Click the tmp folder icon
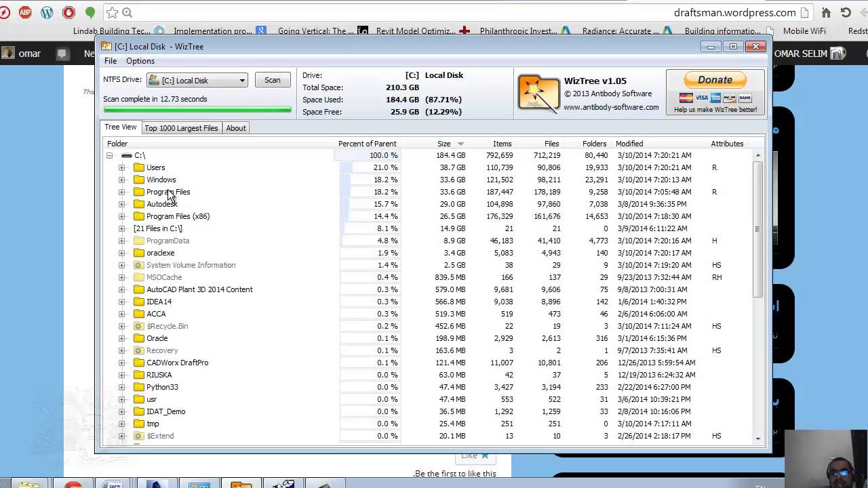Viewport: 868px width, 488px height. coord(139,424)
